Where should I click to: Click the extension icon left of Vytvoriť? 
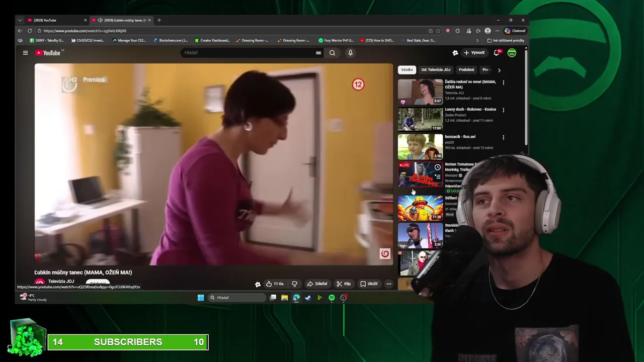point(455,53)
